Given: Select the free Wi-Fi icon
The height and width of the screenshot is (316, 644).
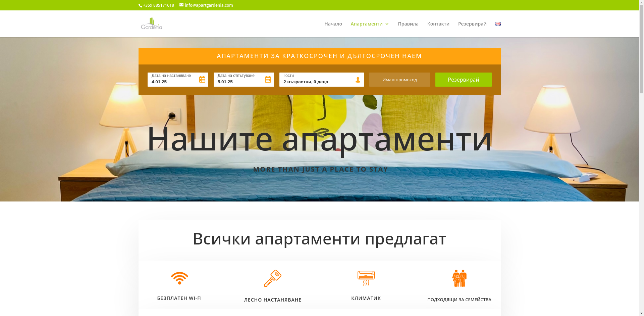Looking at the screenshot, I should pyautogui.click(x=180, y=278).
